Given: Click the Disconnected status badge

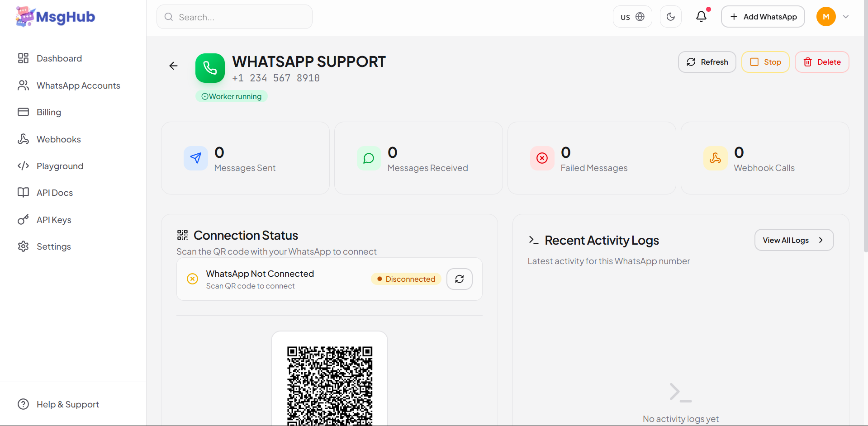Looking at the screenshot, I should [406, 279].
